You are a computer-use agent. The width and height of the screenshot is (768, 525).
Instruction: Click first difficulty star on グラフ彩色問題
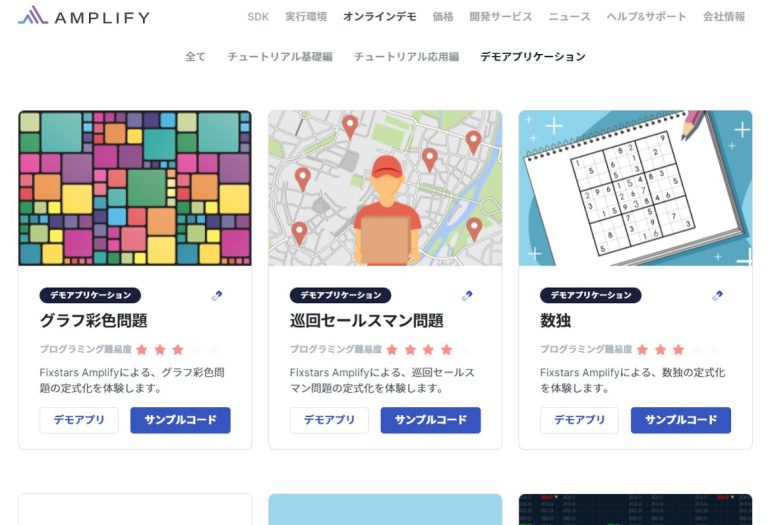click(x=142, y=350)
